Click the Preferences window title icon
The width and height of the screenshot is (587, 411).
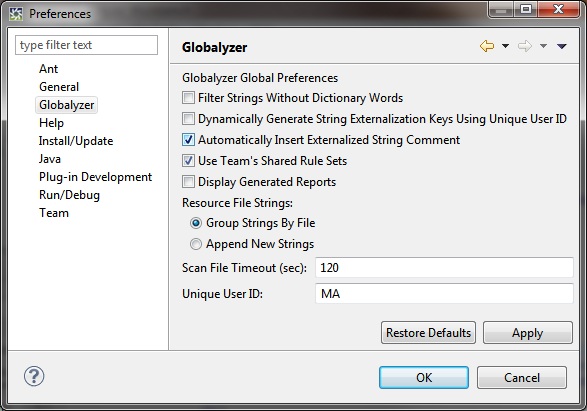16,14
